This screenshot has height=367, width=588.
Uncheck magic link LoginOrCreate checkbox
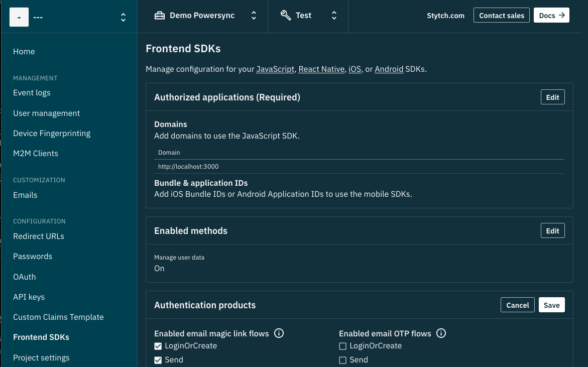click(x=158, y=346)
